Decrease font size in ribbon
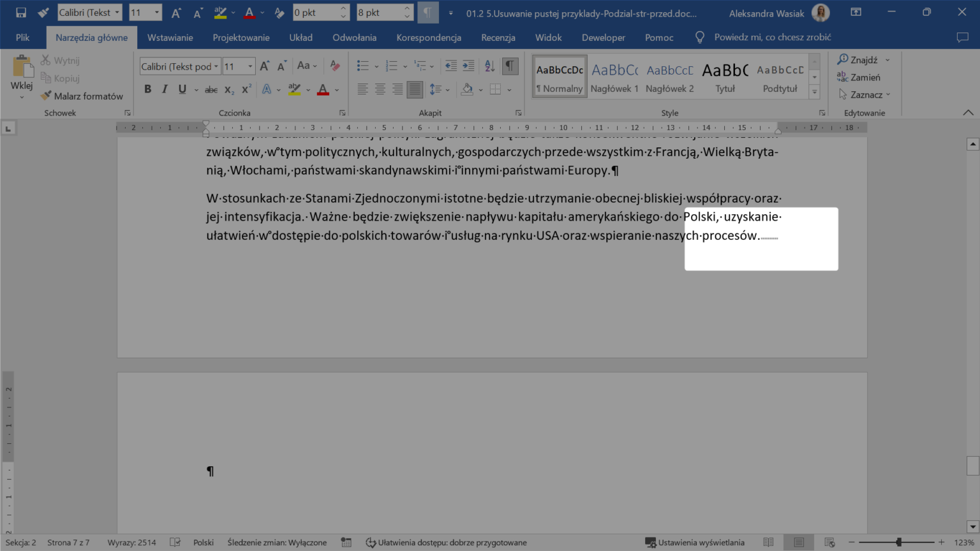The height and width of the screenshot is (551, 980). tap(281, 66)
